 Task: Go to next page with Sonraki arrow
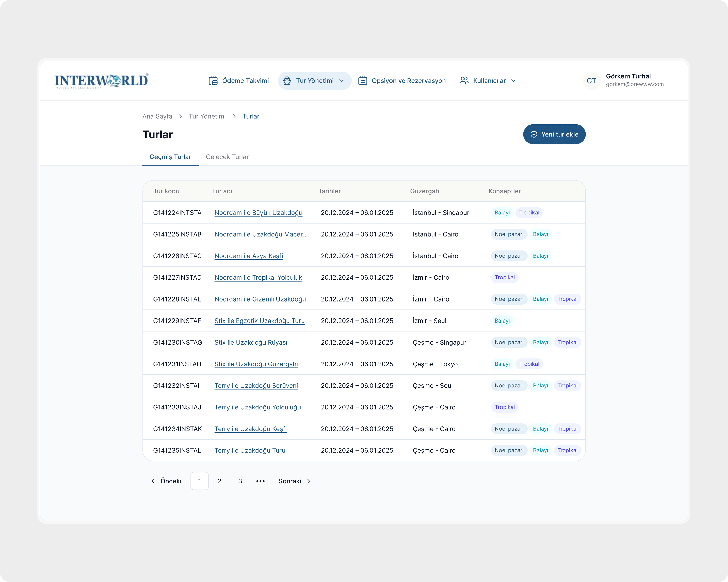click(309, 481)
